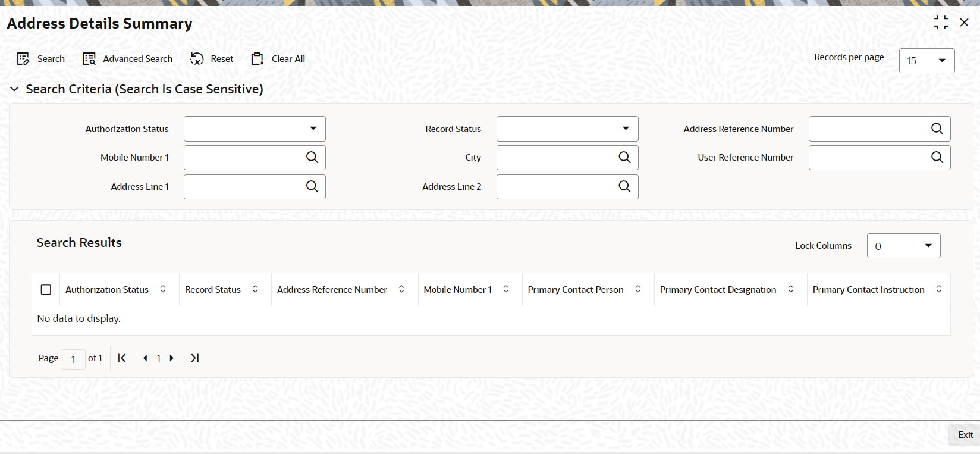Open lookup for Mobile Number 1 field
Screen dimensions: 980x454
[312, 157]
